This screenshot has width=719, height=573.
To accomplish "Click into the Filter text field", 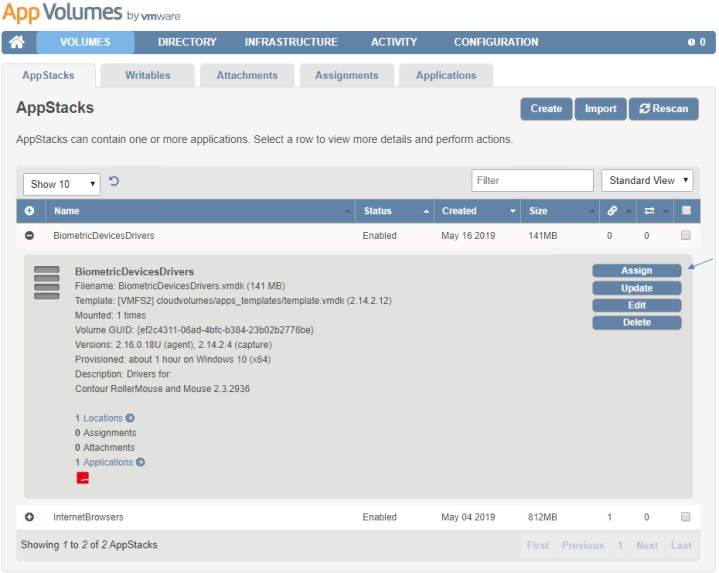I will click(x=532, y=181).
